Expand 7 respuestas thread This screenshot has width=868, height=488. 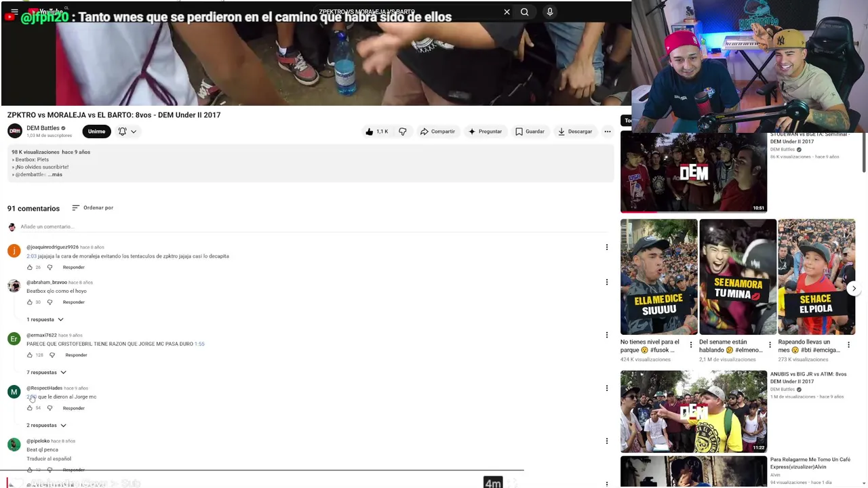coord(46,372)
